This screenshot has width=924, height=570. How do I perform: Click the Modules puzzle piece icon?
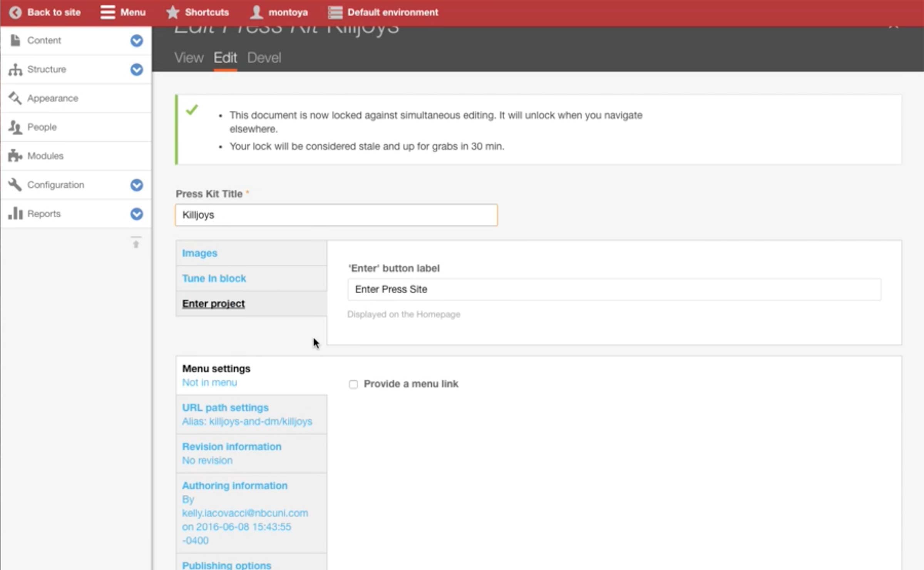pos(15,156)
